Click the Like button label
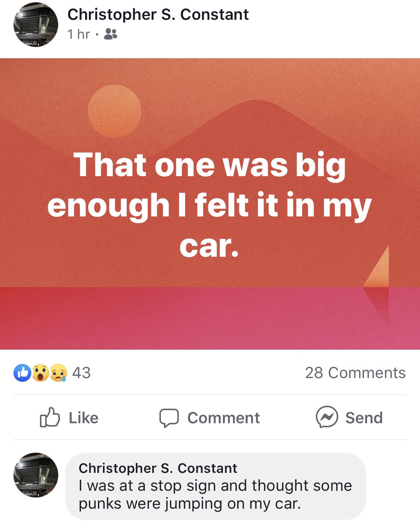The width and height of the screenshot is (420, 524). pyautogui.click(x=84, y=418)
